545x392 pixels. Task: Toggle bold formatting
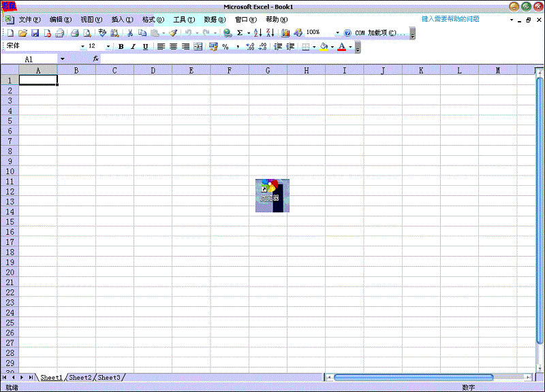click(121, 47)
